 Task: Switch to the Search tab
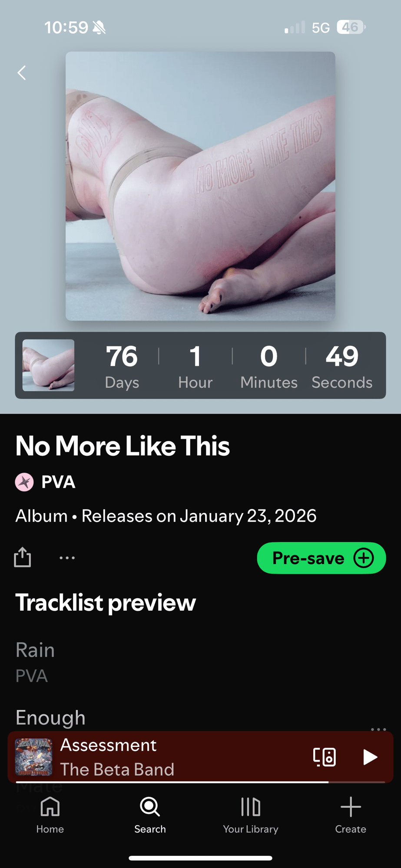tap(150, 815)
